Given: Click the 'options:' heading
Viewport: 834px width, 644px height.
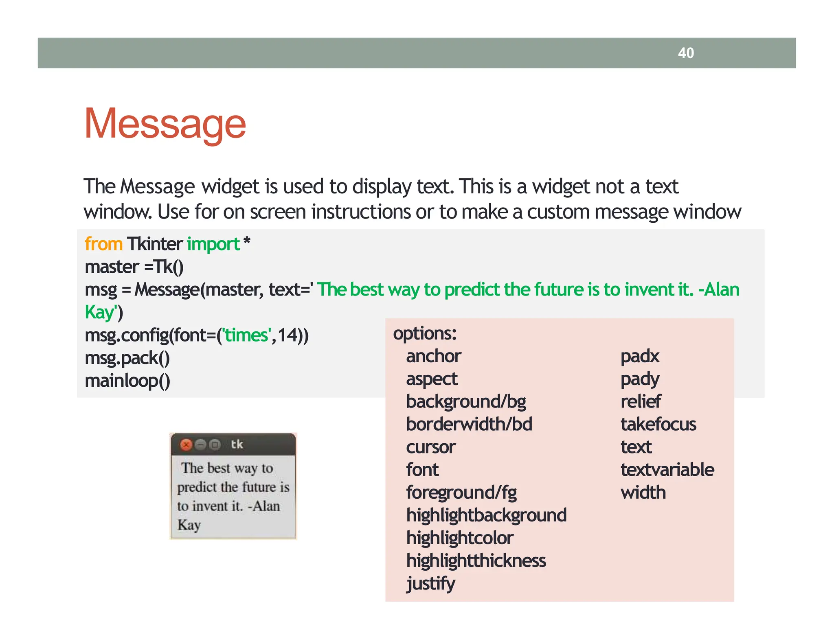Looking at the screenshot, I should click(x=425, y=334).
